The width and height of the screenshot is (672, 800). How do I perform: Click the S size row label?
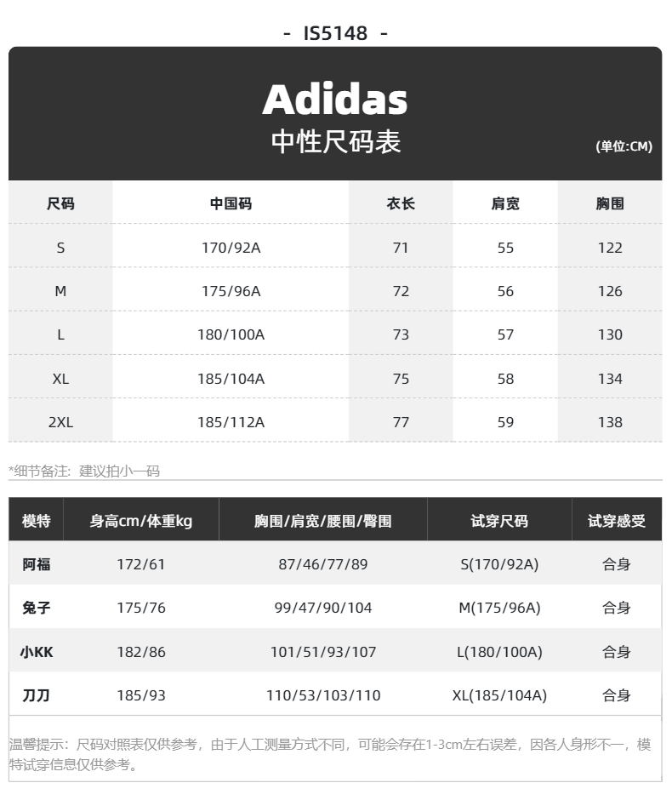coord(60,248)
